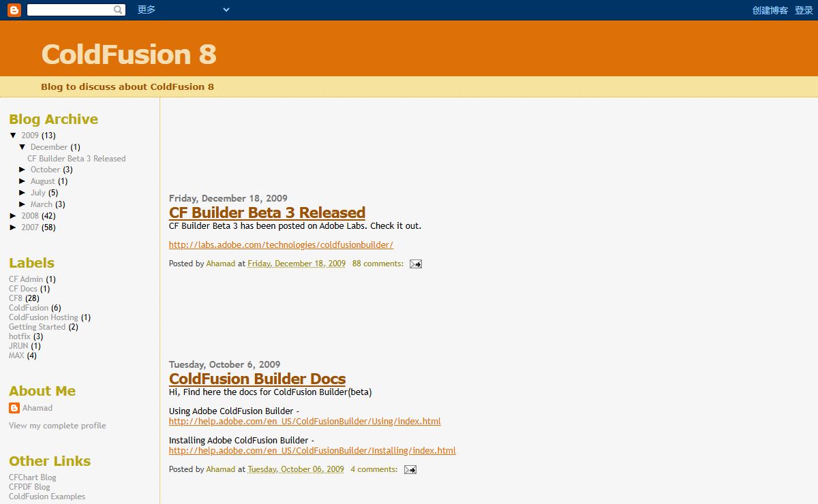Open the 更多 dropdown in navbar
The image size is (818, 504).
click(x=183, y=10)
